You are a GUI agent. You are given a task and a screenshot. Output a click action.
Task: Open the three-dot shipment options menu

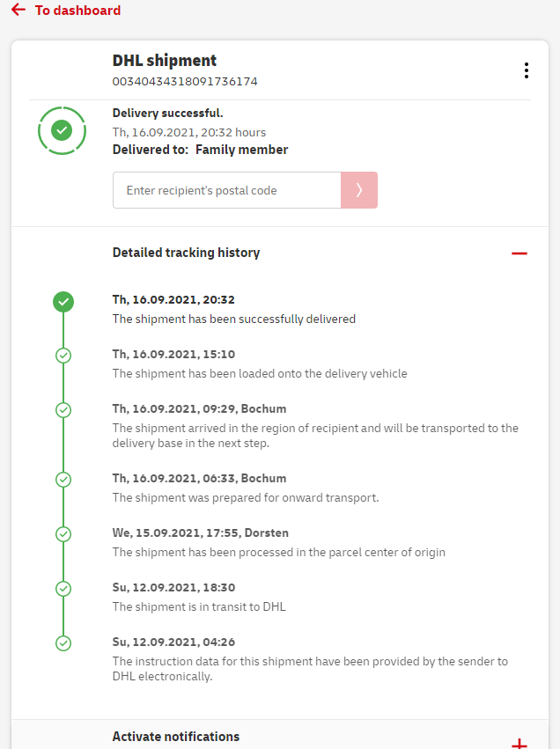click(526, 70)
